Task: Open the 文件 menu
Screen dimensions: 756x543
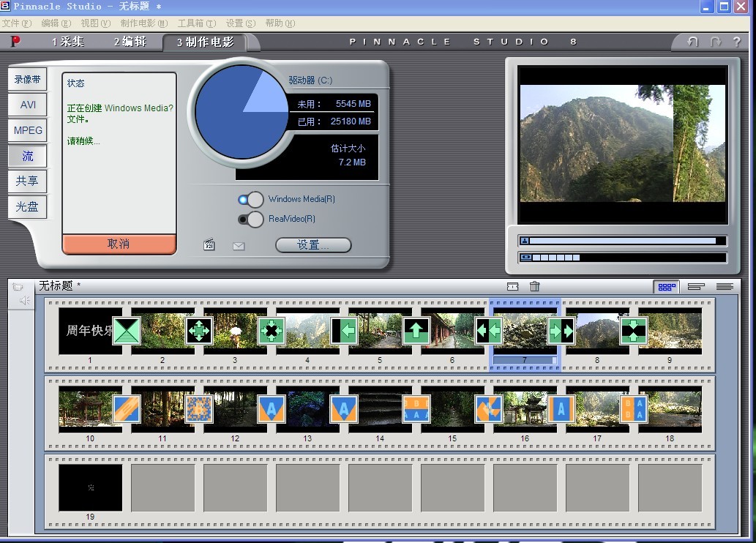Action: [x=17, y=23]
